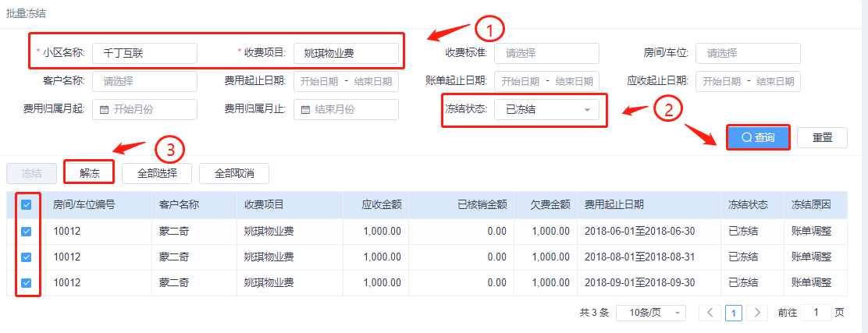Click the 费用起止日期 start date field
Screen dimensions: 868x333
(319, 81)
